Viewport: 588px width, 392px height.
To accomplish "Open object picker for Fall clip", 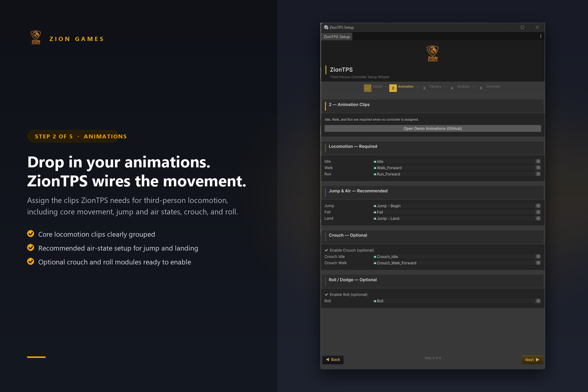I will click(x=538, y=212).
